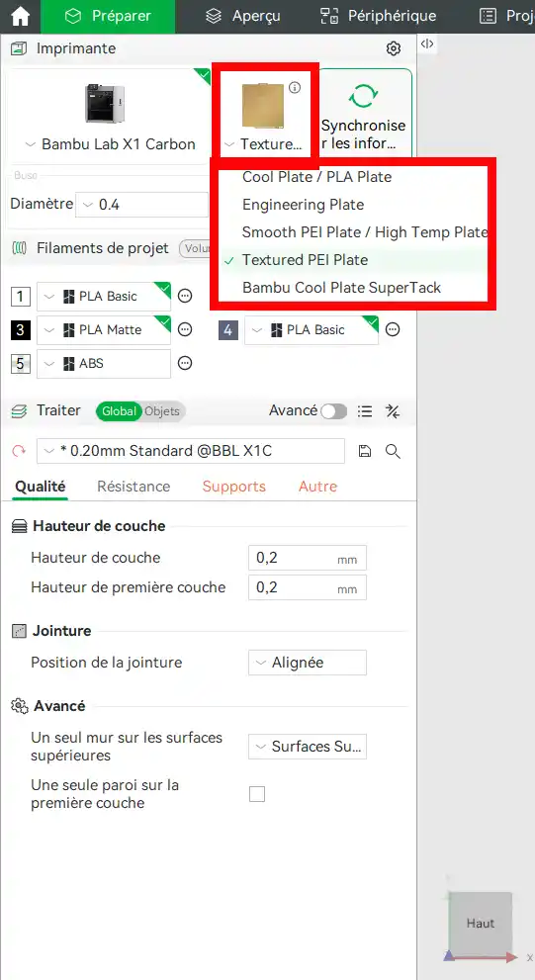Open printer settings gear icon
This screenshot has width=535, height=980.
(x=394, y=48)
